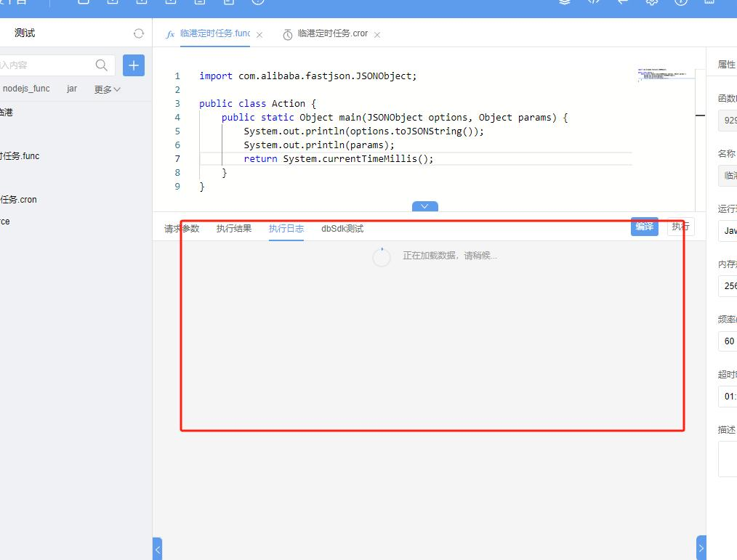Click the refresh icon beside 测试
737x560 pixels.
coord(139,33)
